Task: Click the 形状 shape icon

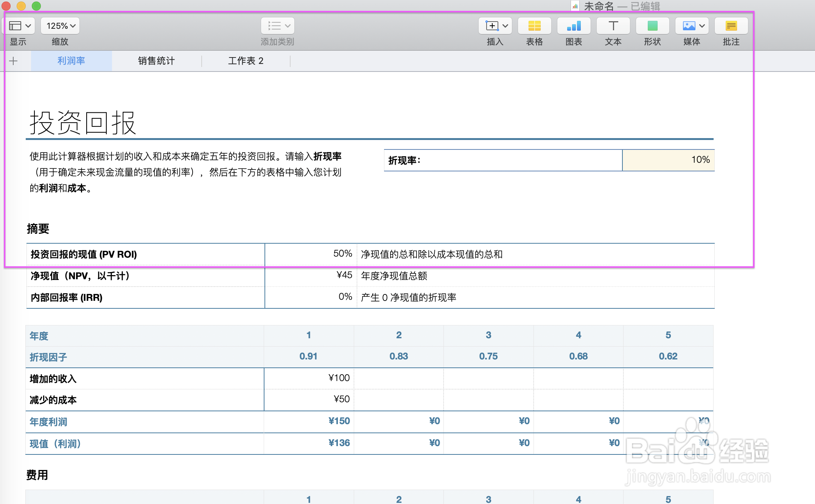Action: point(652,26)
